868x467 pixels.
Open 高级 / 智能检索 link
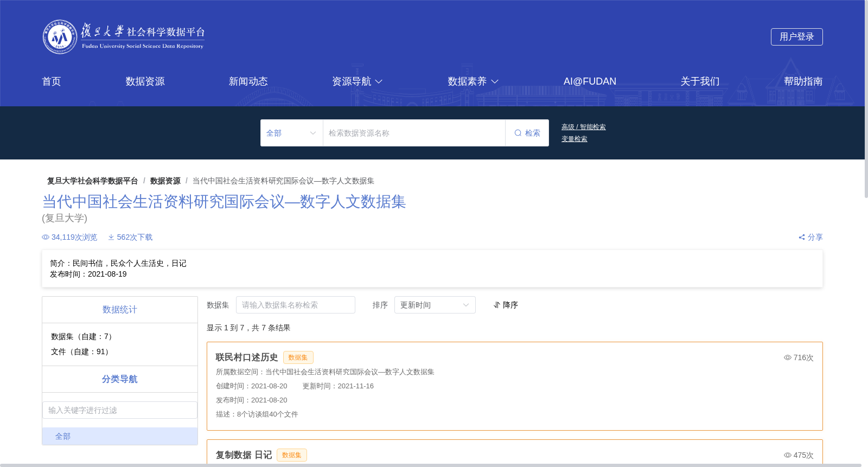[584, 127]
